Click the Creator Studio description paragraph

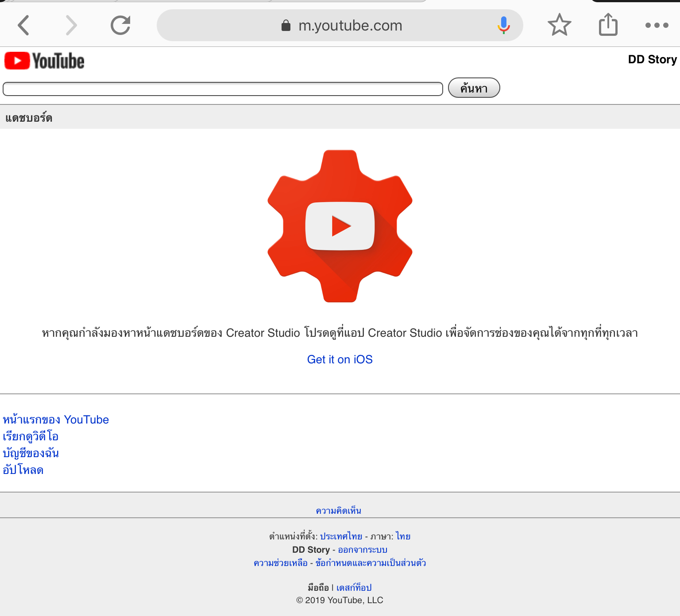click(340, 333)
